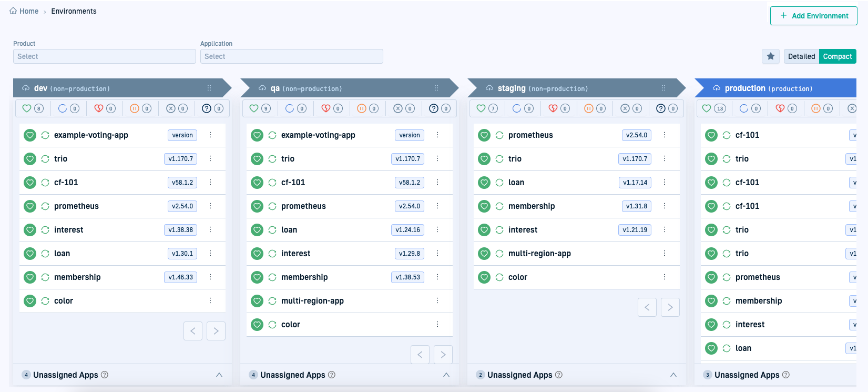
Task: Open the Product select dropdown
Action: click(104, 56)
